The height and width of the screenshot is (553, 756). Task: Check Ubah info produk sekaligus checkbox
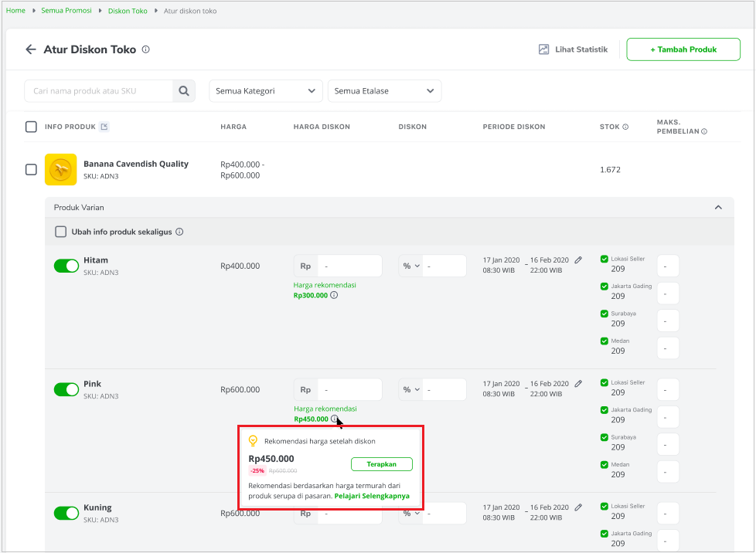(x=61, y=232)
